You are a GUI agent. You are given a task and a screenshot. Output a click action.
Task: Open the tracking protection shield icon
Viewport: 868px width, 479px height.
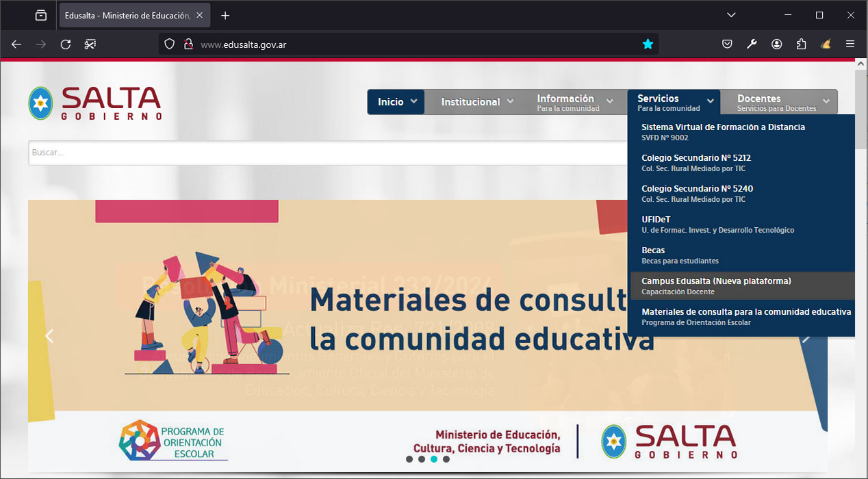point(170,44)
